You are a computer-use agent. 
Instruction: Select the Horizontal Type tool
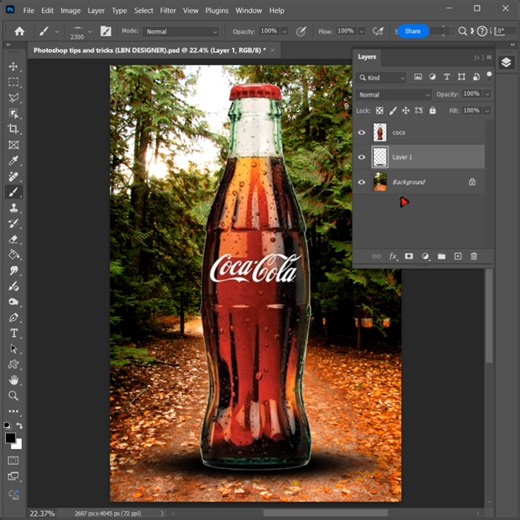pos(13,333)
